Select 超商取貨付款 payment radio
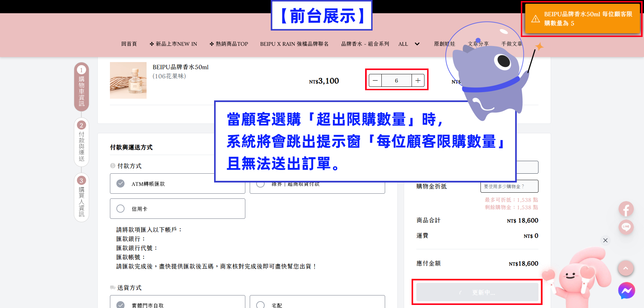 click(x=260, y=184)
